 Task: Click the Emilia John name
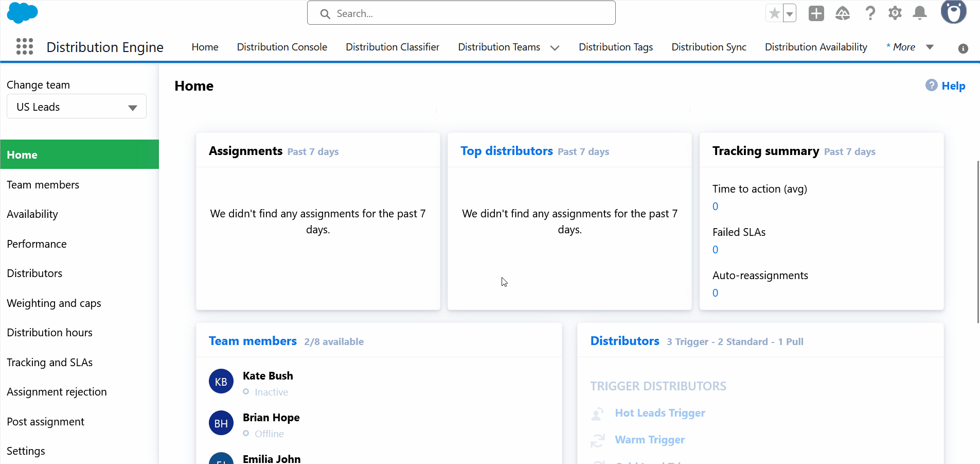[272, 459]
